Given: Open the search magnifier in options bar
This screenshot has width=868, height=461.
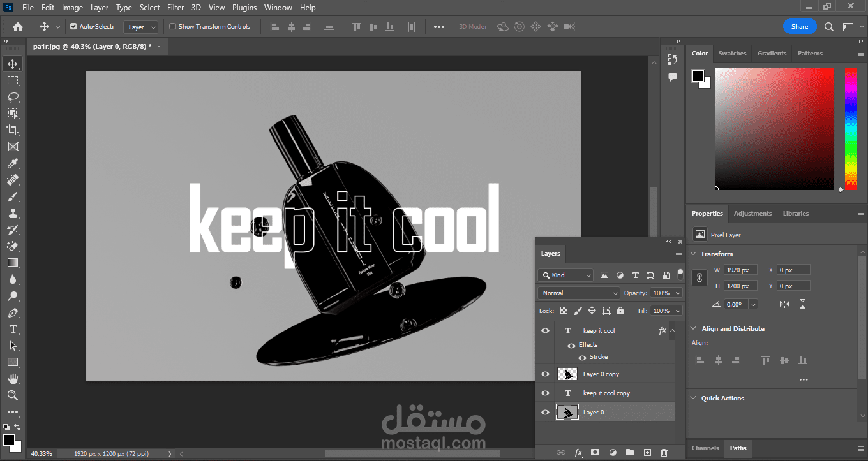Looking at the screenshot, I should (x=828, y=27).
